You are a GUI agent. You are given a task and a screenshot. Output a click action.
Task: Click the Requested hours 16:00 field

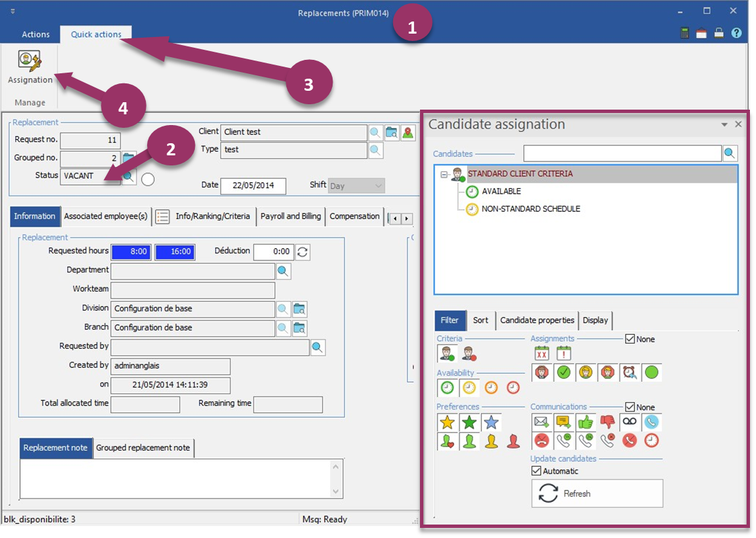pos(175,252)
